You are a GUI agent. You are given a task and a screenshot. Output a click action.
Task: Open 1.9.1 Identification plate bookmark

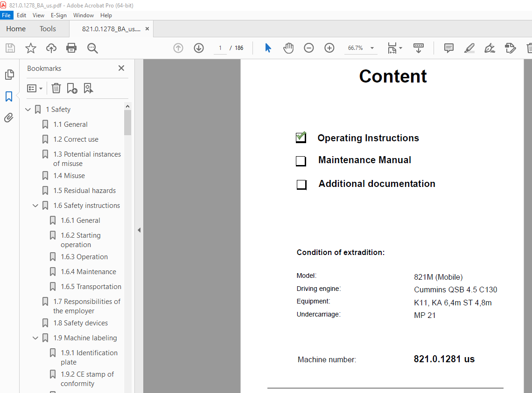pyautogui.click(x=89, y=358)
